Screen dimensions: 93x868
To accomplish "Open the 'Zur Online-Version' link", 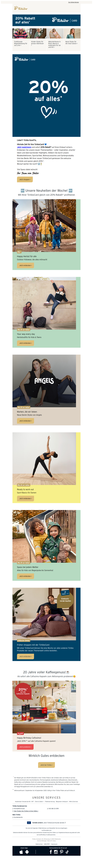I will [x=73, y=2].
